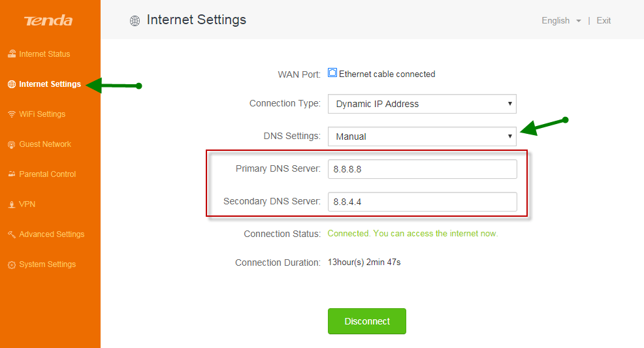Click the System Settings gear icon

(12, 264)
